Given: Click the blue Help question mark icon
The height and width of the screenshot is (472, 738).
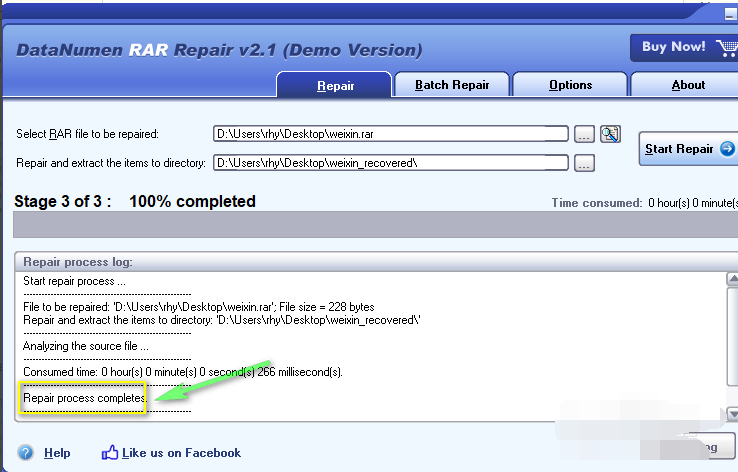Looking at the screenshot, I should tap(26, 453).
